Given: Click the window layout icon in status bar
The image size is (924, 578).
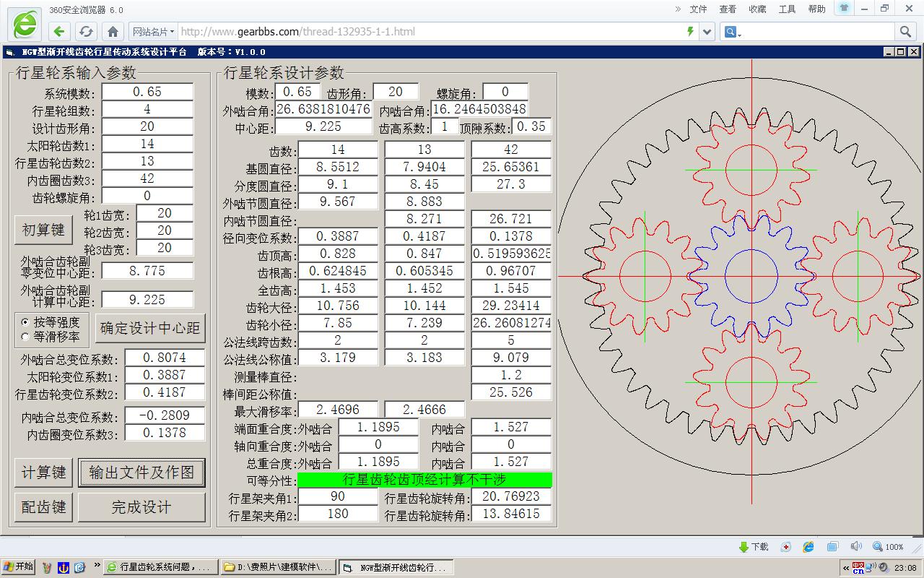Looking at the screenshot, I should click(832, 547).
